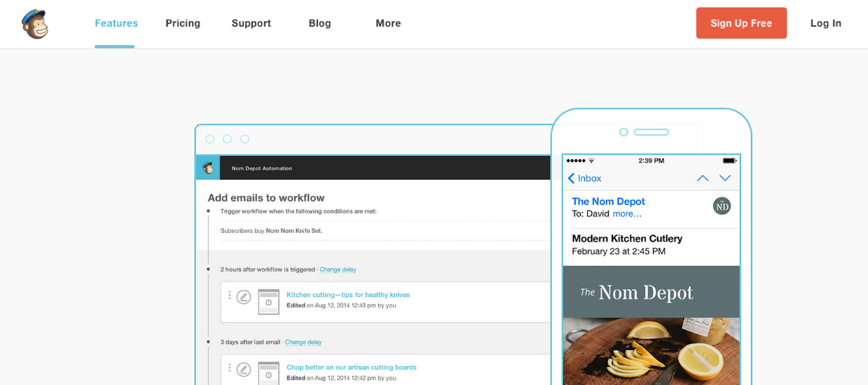Go to the Pricing page
The width and height of the screenshot is (868, 385).
coord(183,23)
